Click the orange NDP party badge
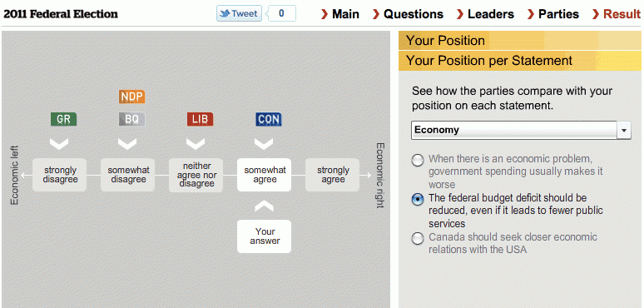644x308 pixels. pos(131,97)
